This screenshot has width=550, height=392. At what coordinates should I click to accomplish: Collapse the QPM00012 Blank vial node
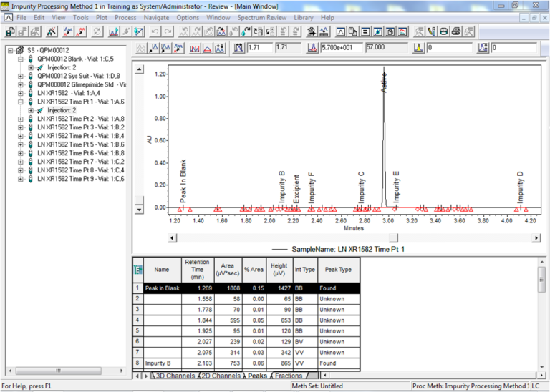[x=21, y=59]
